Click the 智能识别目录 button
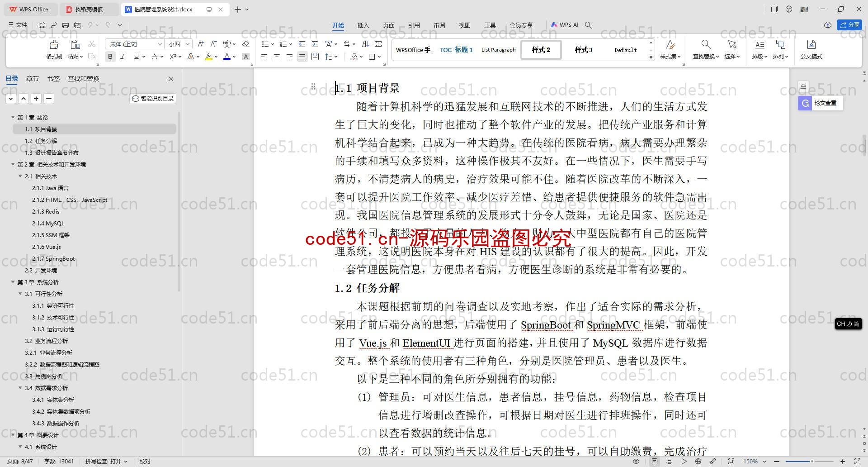The image size is (868, 467). pos(153,99)
